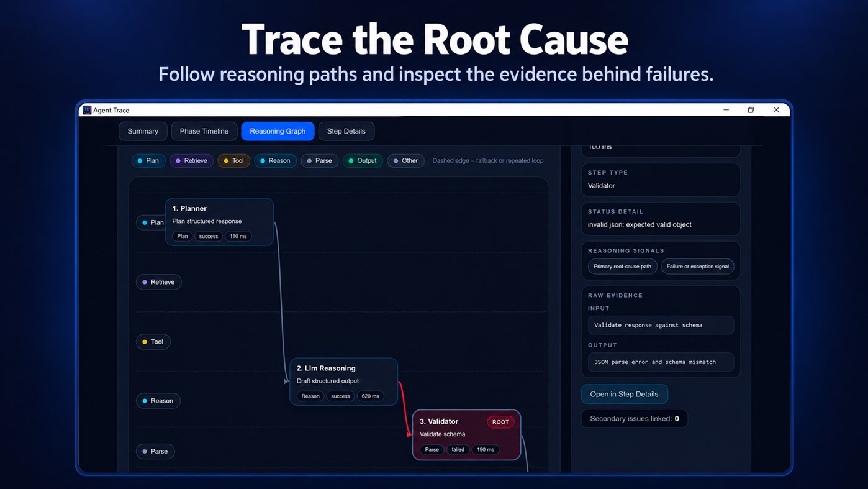This screenshot has height=489, width=868.
Task: Click 'success' tag on Llm Reasoning node
Action: [x=340, y=396]
